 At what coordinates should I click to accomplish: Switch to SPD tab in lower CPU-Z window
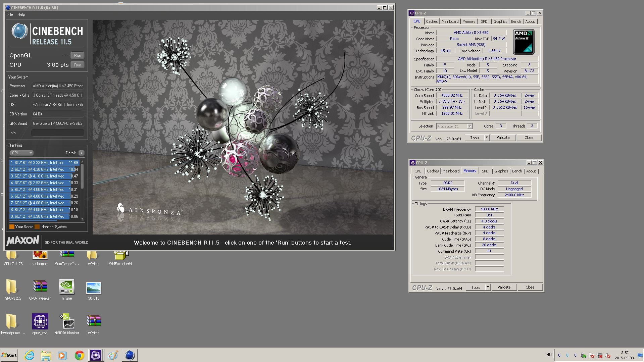tap(485, 171)
